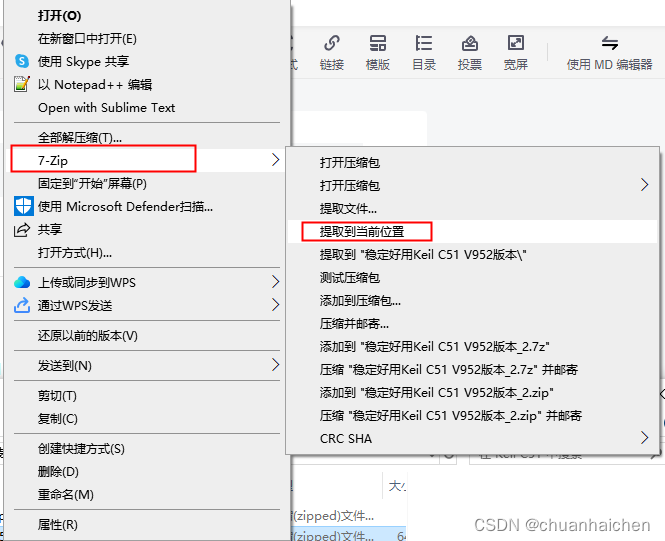Choose 删除(D) in the context menu

click(58, 471)
